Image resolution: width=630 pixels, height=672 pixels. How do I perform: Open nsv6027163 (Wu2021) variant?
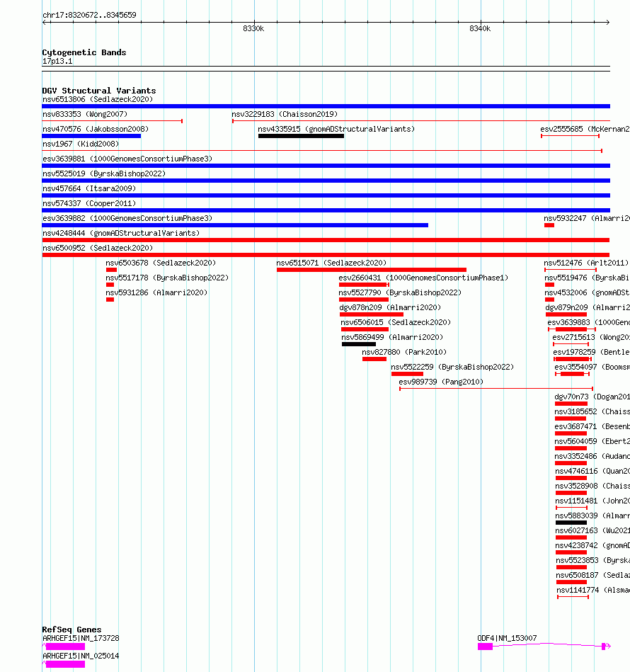pos(592,530)
